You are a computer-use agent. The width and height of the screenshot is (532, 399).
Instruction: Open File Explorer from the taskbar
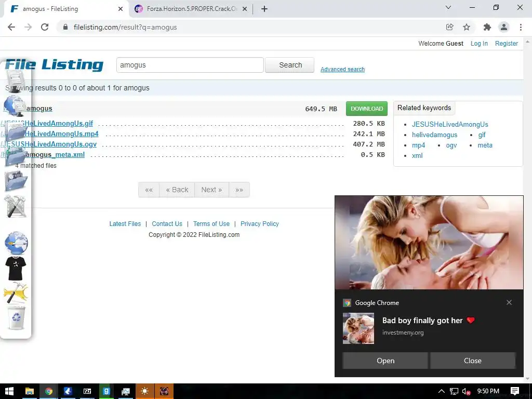(x=30, y=391)
